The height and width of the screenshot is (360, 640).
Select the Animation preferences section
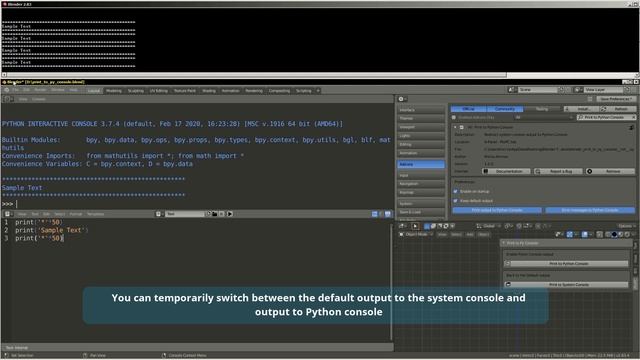tap(421, 153)
